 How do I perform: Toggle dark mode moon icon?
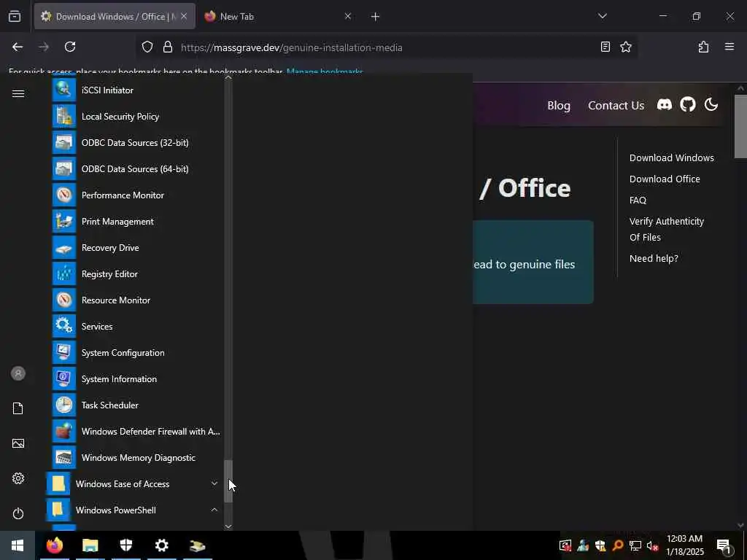point(711,104)
